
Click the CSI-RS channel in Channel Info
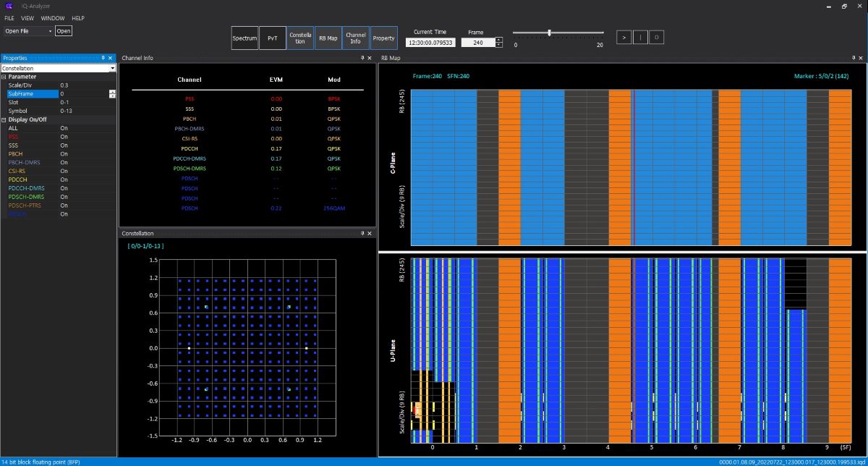click(190, 138)
